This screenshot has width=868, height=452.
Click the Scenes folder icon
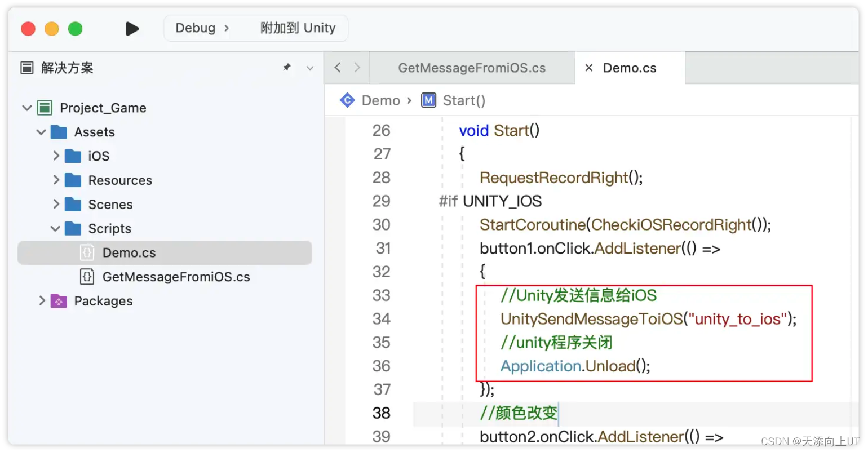tap(73, 204)
